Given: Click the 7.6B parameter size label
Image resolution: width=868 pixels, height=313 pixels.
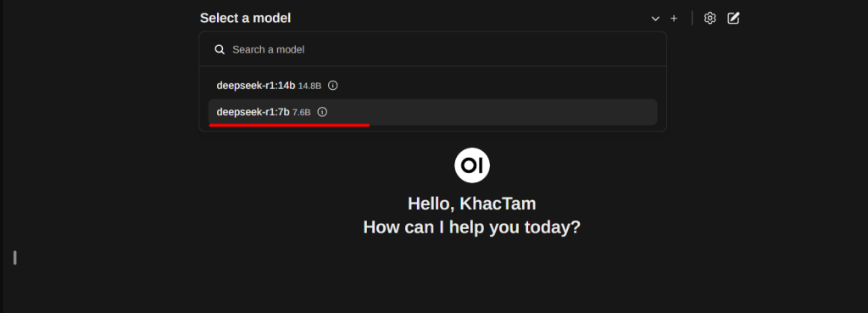Looking at the screenshot, I should point(302,113).
